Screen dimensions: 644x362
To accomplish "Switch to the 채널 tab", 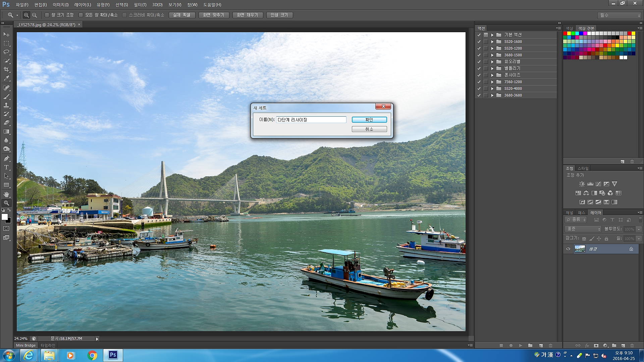I will (x=570, y=213).
